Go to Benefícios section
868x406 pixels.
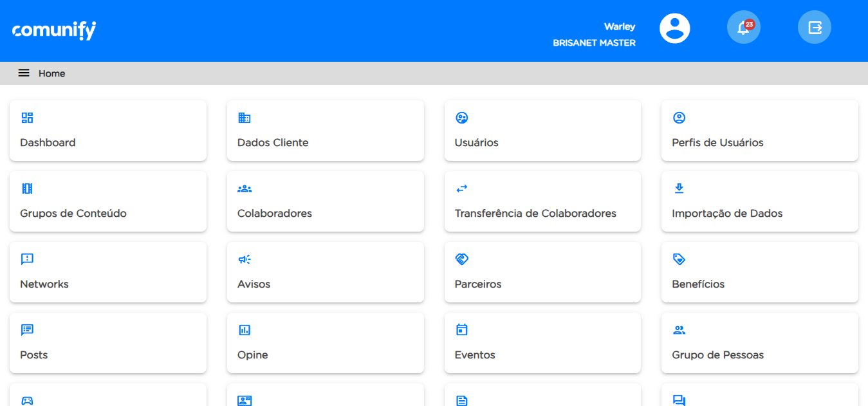[759, 272]
